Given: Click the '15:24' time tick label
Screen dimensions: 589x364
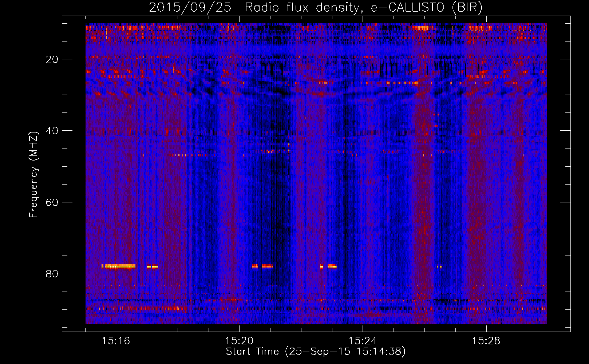Looking at the screenshot, I should [x=363, y=341].
